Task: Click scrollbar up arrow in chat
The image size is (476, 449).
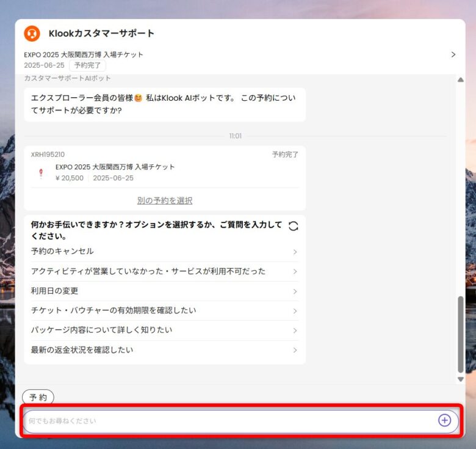Action: click(461, 80)
